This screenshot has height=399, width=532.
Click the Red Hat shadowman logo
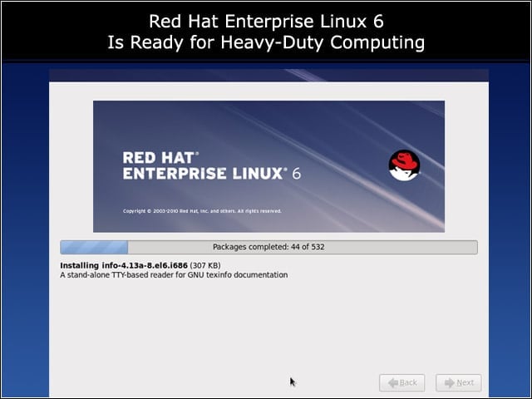coord(404,165)
